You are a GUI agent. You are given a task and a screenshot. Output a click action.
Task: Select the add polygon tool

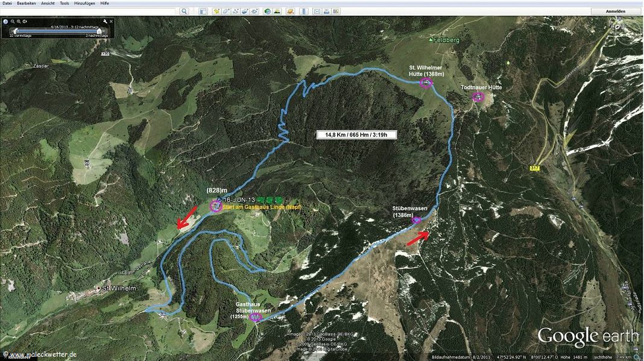[x=227, y=11]
